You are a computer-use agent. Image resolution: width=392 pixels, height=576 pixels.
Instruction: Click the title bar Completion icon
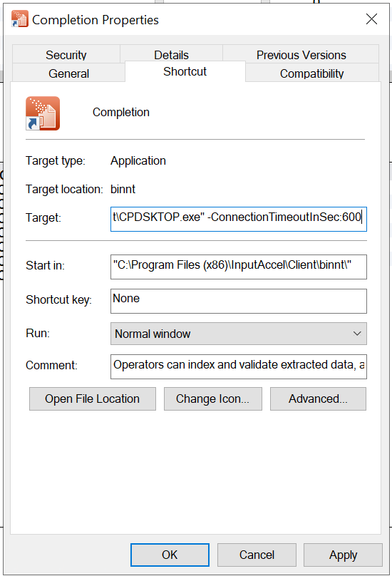(19, 19)
